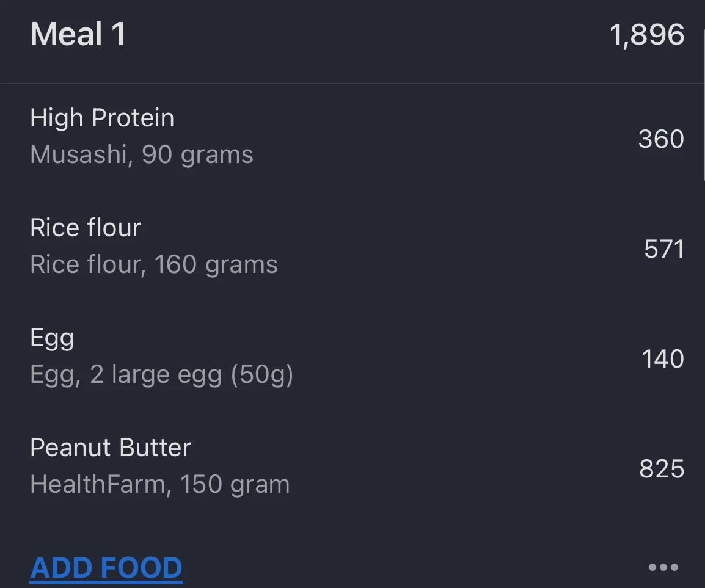Click the blank area right of ADD FOOD
The image size is (705, 588).
(415, 568)
